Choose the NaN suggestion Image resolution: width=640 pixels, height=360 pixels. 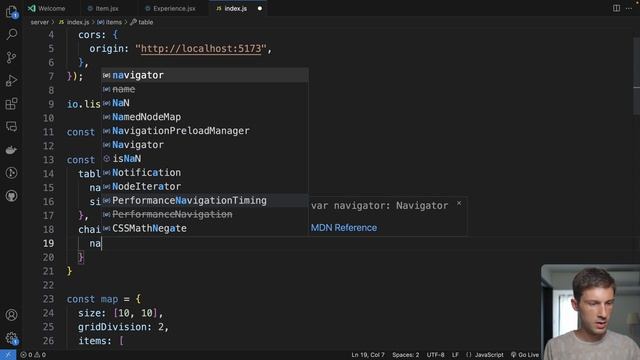tap(205, 103)
